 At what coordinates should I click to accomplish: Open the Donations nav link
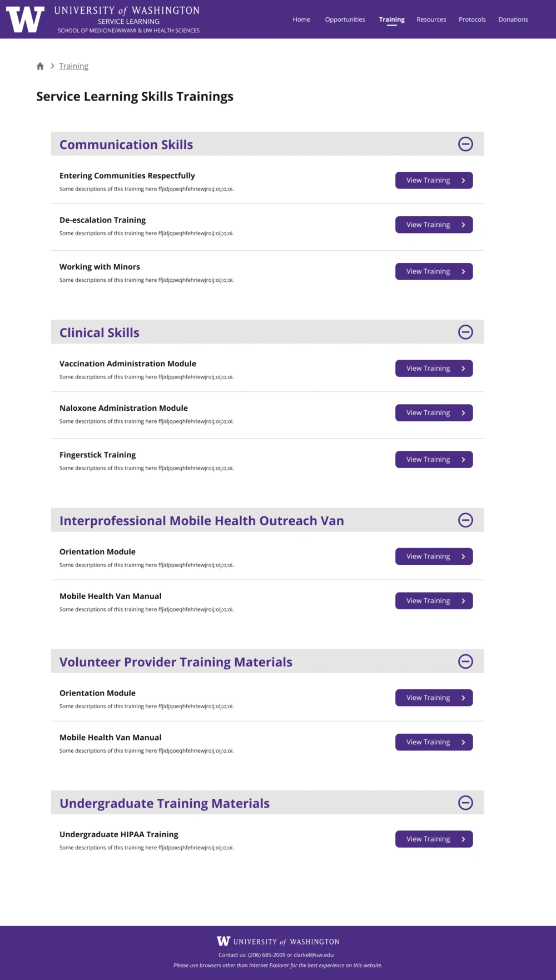(513, 19)
